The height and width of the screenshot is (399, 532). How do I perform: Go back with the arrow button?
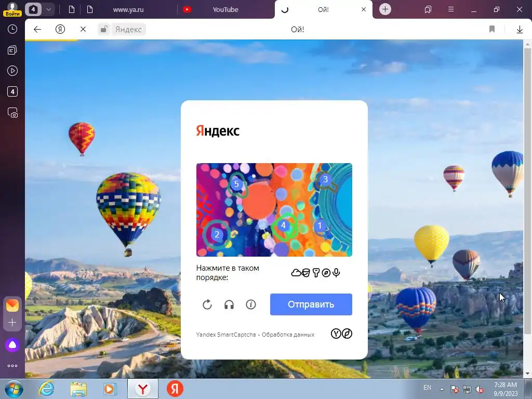coord(37,30)
